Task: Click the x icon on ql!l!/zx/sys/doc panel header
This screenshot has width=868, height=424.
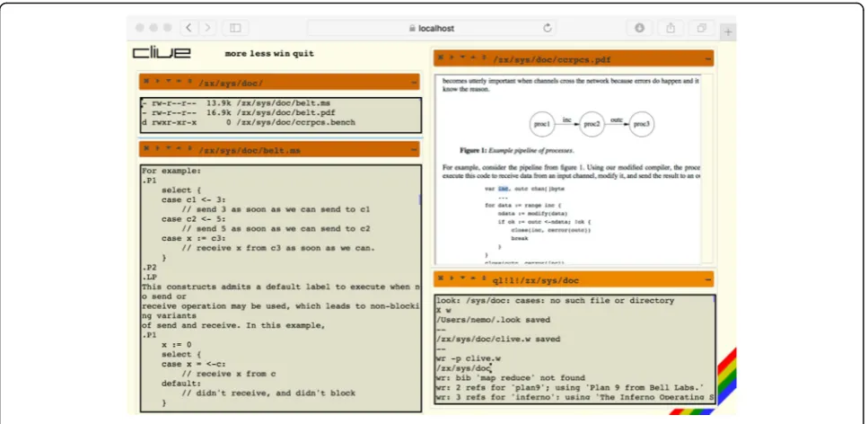Action: (x=442, y=278)
